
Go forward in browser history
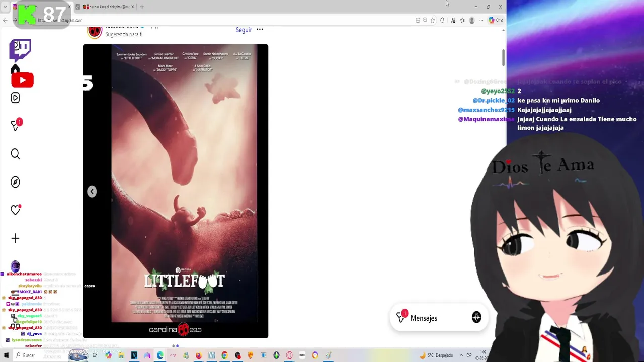(15, 20)
